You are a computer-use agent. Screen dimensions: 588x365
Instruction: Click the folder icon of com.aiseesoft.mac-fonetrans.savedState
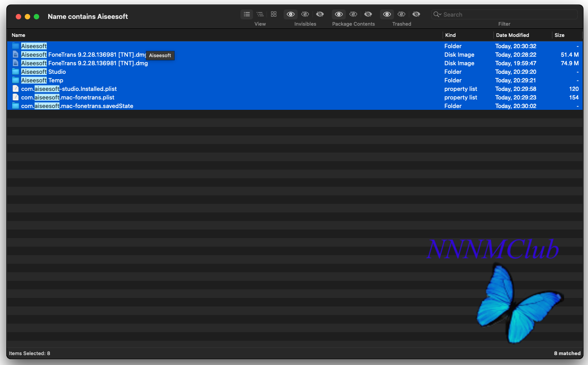16,106
